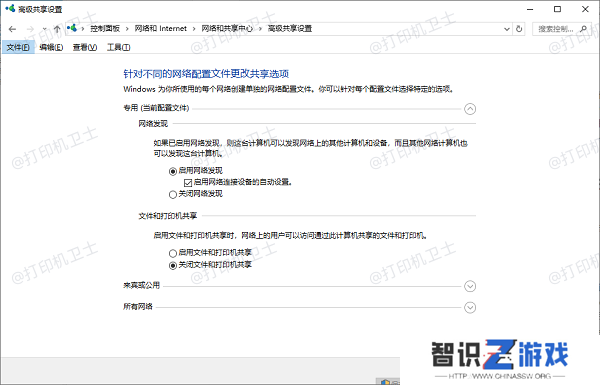Go up one level with up arrow
This screenshot has height=385, width=600.
coord(57,29)
